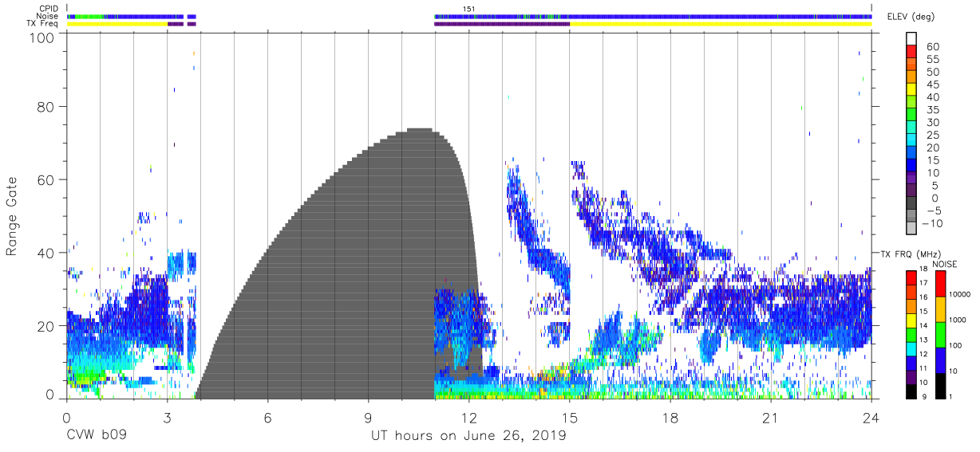980x452 pixels.
Task: Click the yellow TX Freq bar after hour 15
Action: tap(721, 24)
